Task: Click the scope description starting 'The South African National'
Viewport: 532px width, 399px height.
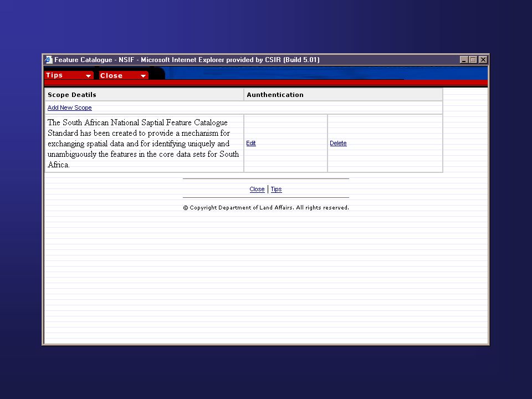Action: (144, 144)
